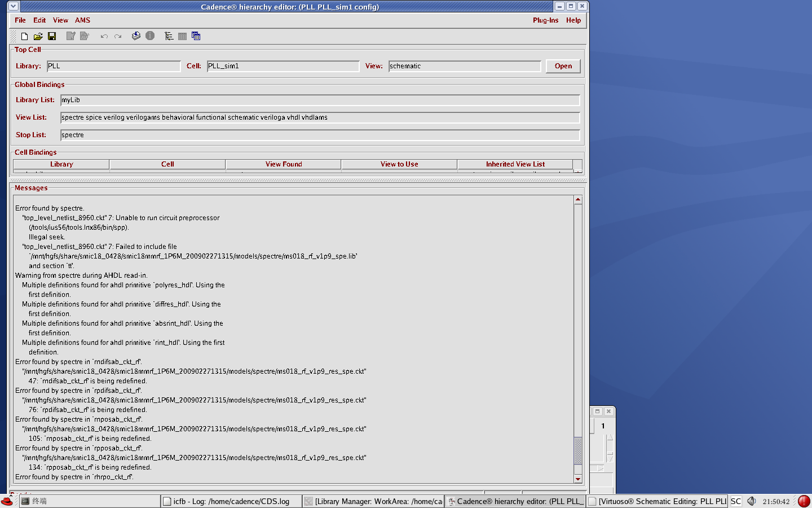Open the Edit menu

pos(39,20)
